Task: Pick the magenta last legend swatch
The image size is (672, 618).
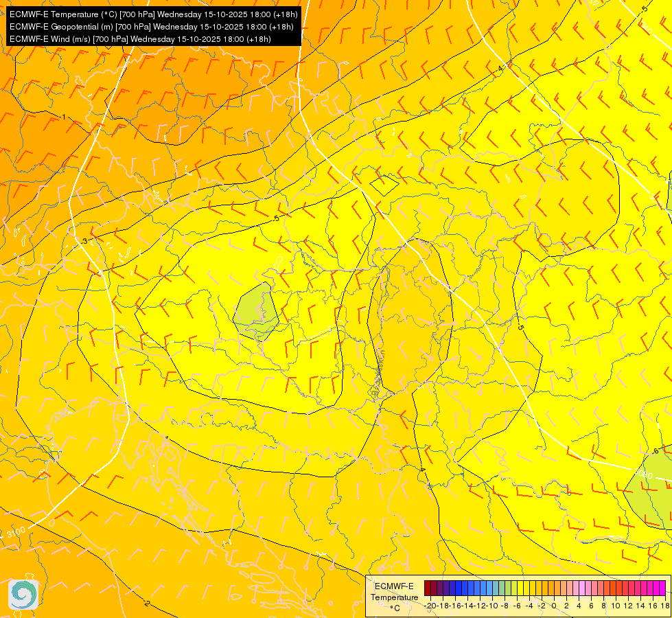Action: [x=662, y=588]
